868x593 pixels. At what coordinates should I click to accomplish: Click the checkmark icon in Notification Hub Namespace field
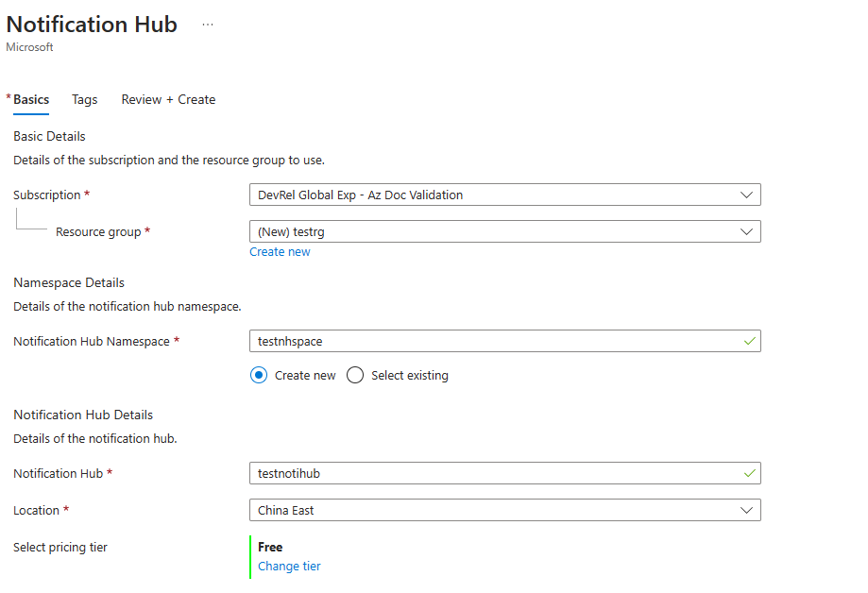(x=750, y=341)
